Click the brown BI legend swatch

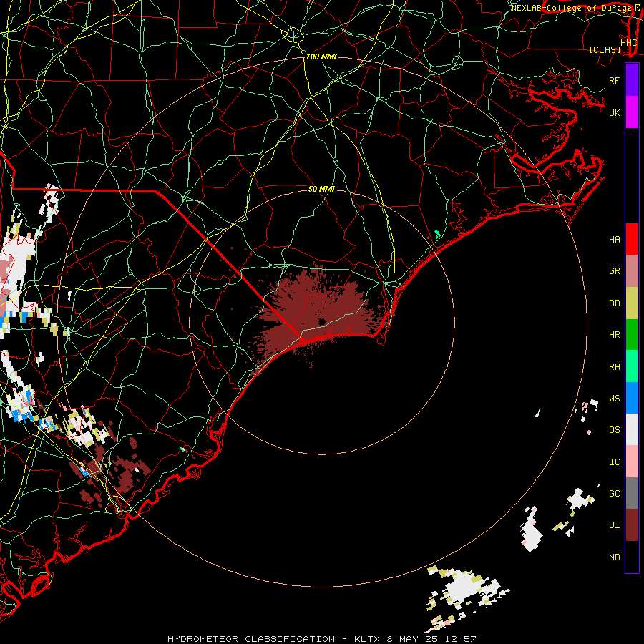(x=632, y=525)
